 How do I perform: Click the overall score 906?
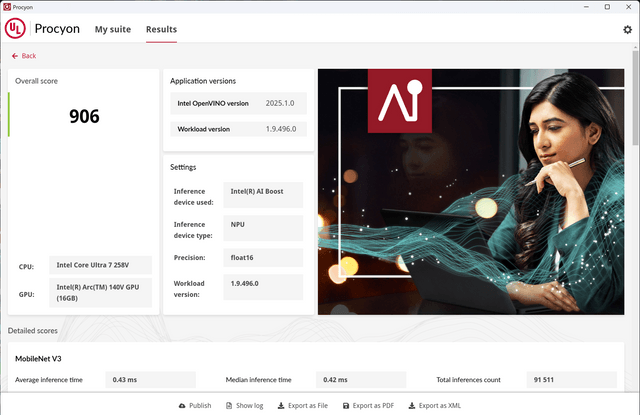[84, 116]
